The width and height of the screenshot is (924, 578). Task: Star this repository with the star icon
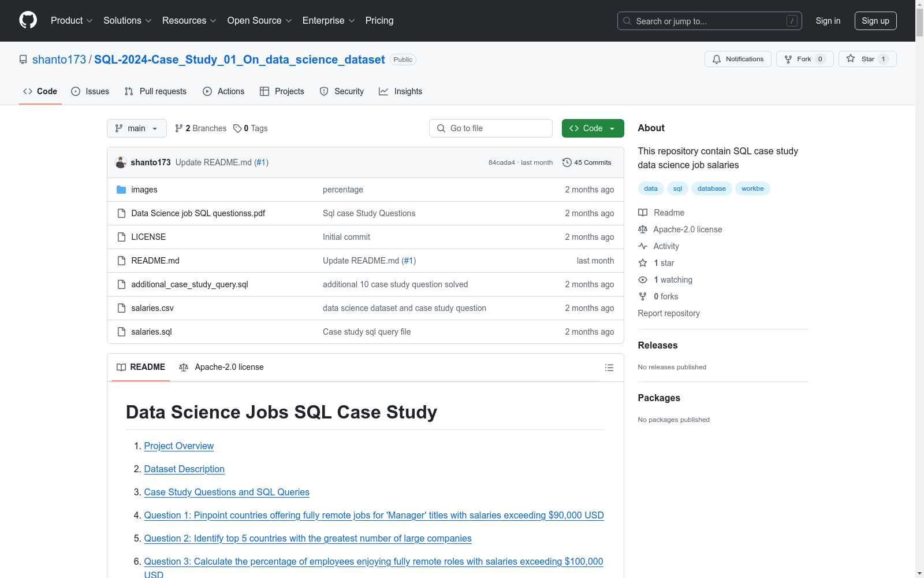point(851,58)
